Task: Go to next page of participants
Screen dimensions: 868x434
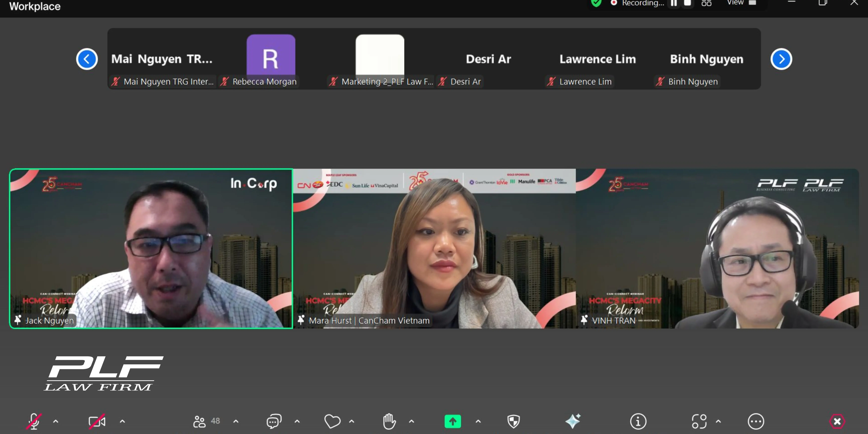Action: (x=781, y=59)
